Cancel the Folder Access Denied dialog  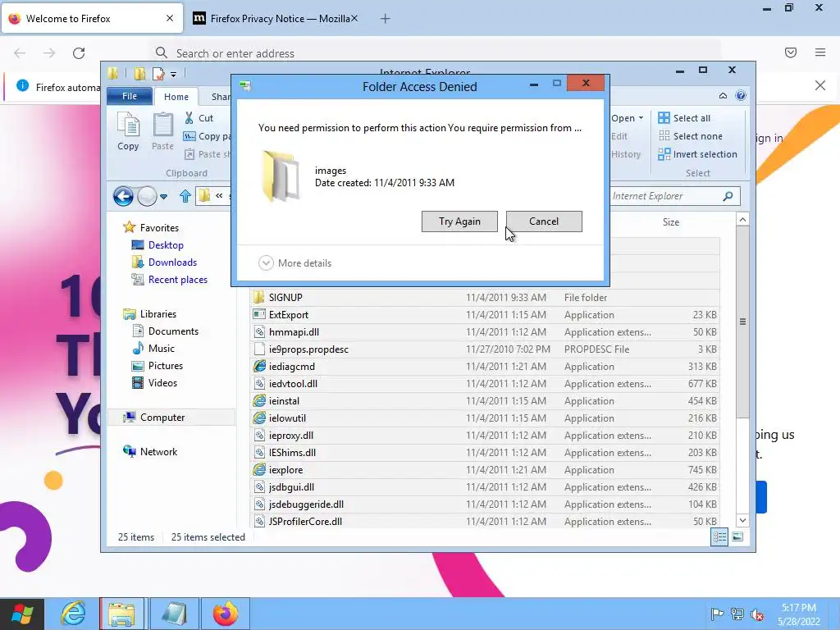point(544,221)
